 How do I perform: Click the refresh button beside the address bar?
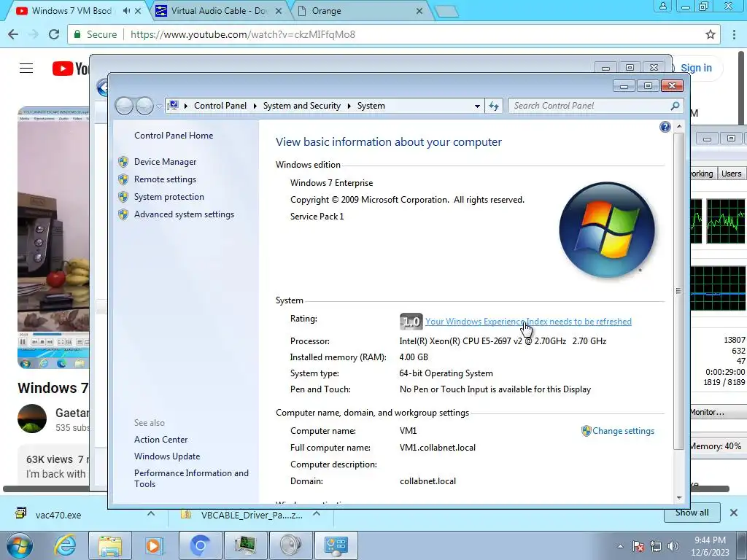click(494, 106)
